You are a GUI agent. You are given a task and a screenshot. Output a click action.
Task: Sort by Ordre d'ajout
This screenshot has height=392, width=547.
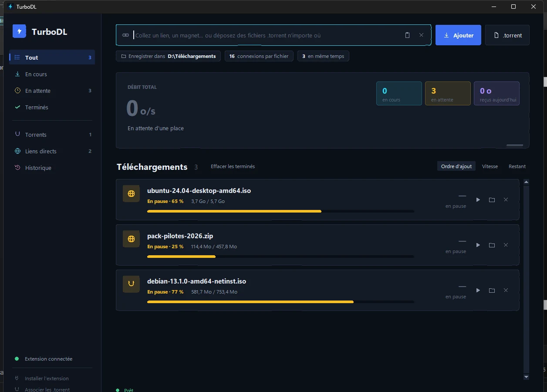(456, 166)
